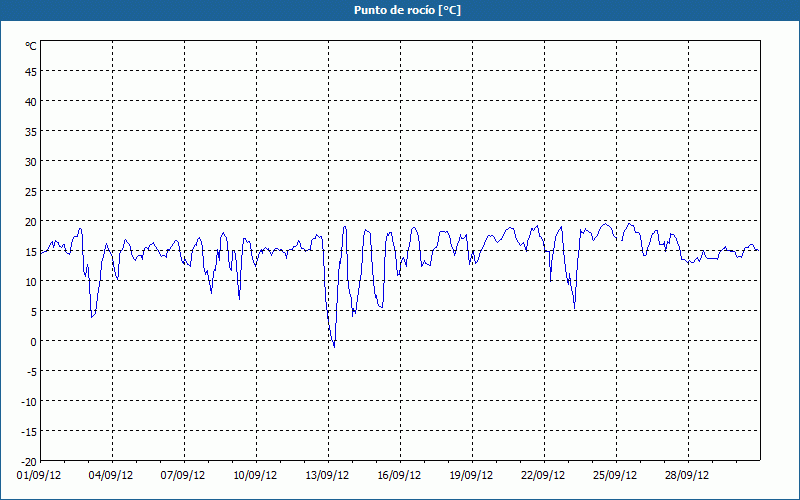The width and height of the screenshot is (800, 500).
Task: Click the chart title 'Punto de rocío [°C]'
Action: (407, 10)
